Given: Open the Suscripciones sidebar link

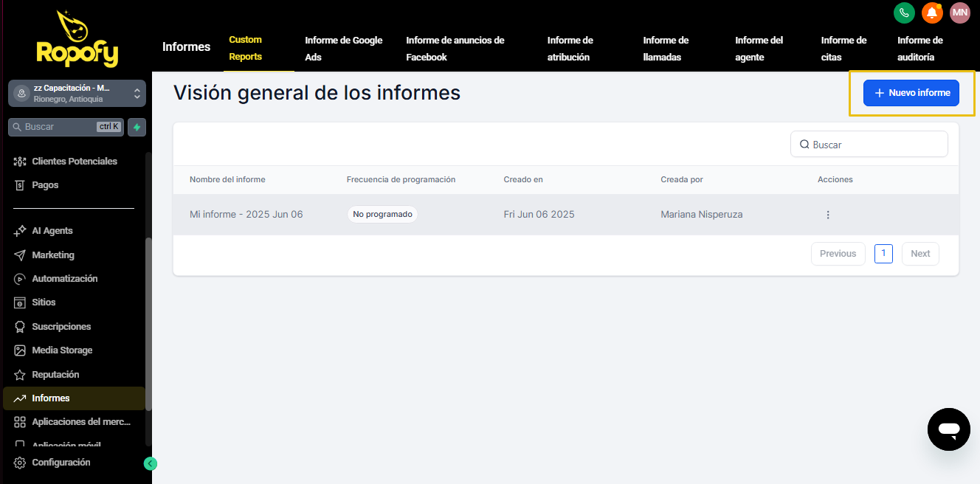Looking at the screenshot, I should point(61,326).
